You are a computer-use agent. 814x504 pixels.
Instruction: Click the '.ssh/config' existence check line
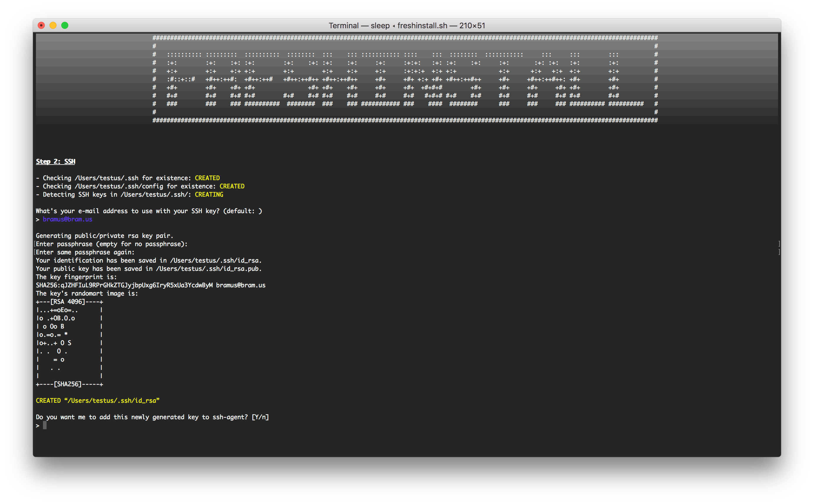coord(140,186)
